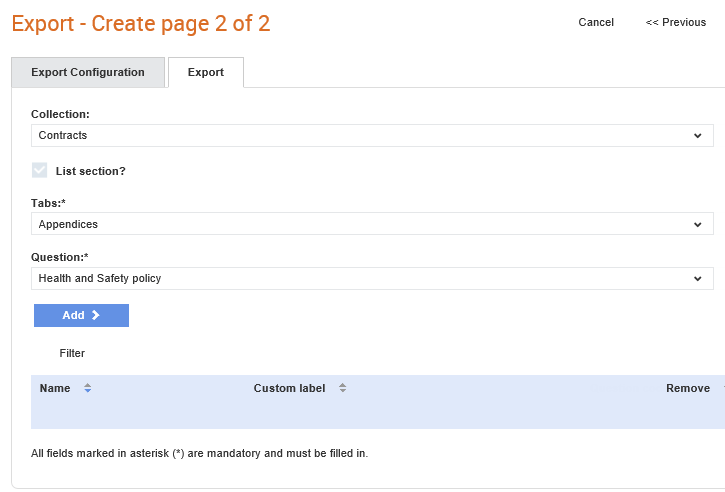Open the Contracts collection dropdown
The height and width of the screenshot is (492, 725).
(x=372, y=135)
